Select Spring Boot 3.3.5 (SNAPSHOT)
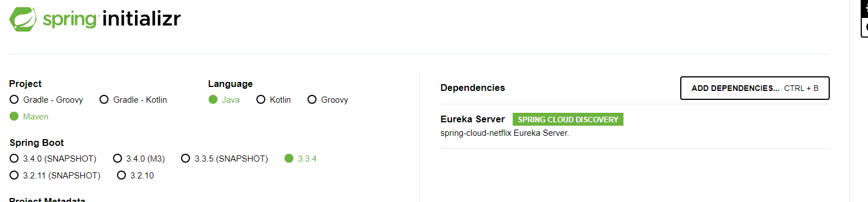Image resolution: width=868 pixels, height=202 pixels. [224, 159]
